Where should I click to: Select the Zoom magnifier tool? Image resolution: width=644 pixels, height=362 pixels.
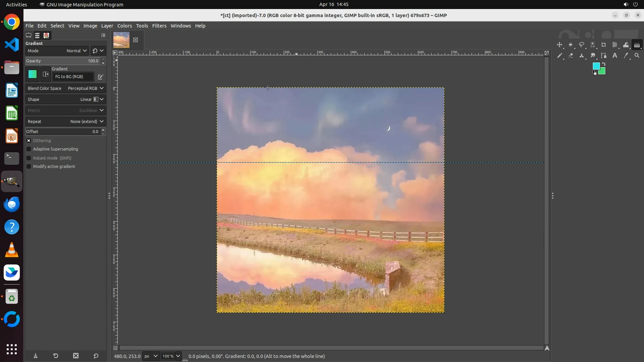point(637,56)
